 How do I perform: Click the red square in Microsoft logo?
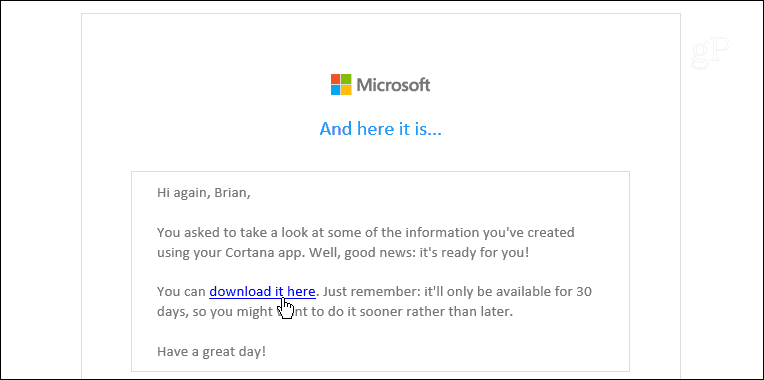pos(336,79)
